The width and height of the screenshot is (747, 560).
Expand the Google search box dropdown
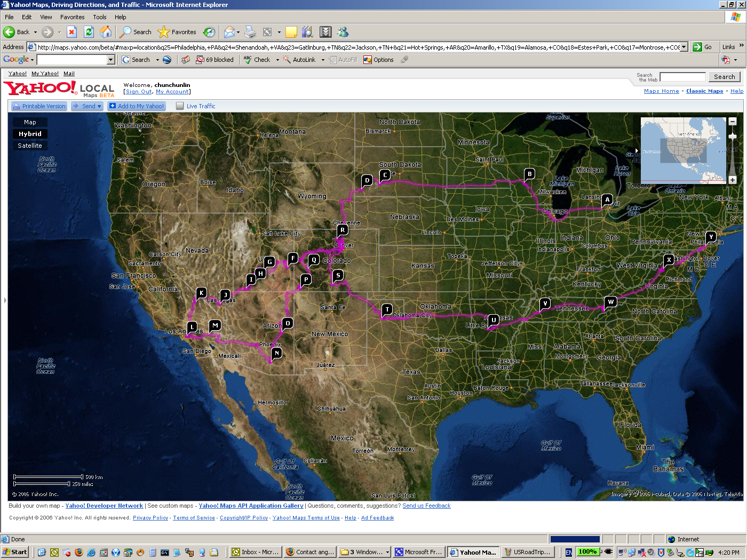tap(111, 60)
